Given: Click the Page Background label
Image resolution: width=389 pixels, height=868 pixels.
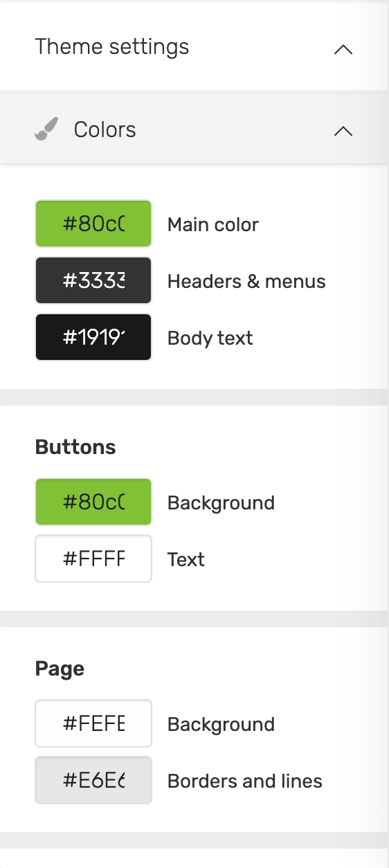Looking at the screenshot, I should [221, 725].
